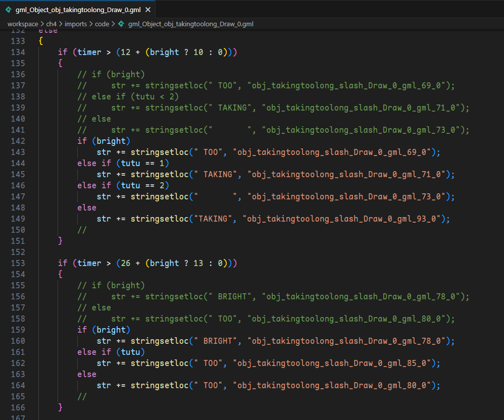Click line number 166 in the gutter
This screenshot has height=420, width=504.
pyautogui.click(x=18, y=407)
